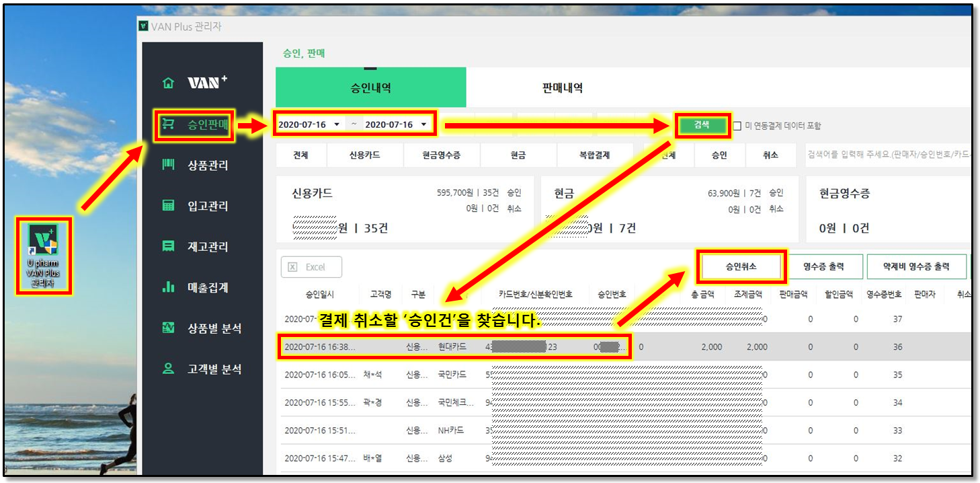Click the home icon beside VAN+ logo

(x=168, y=83)
